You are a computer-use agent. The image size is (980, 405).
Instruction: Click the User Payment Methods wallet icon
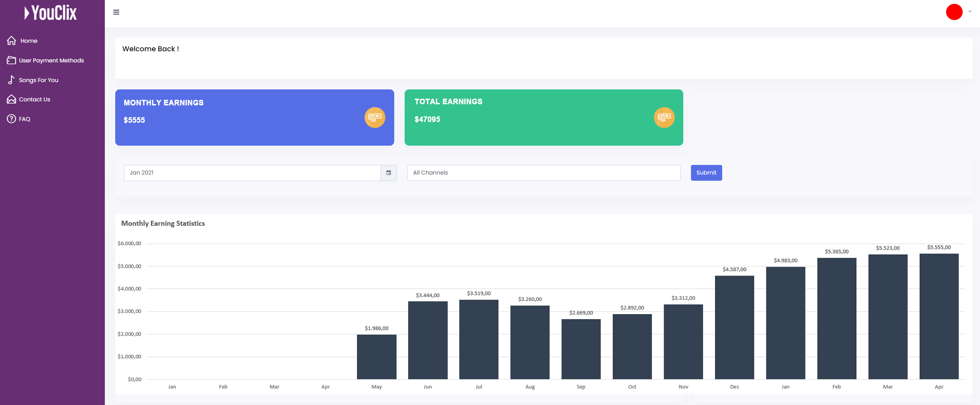[12, 60]
